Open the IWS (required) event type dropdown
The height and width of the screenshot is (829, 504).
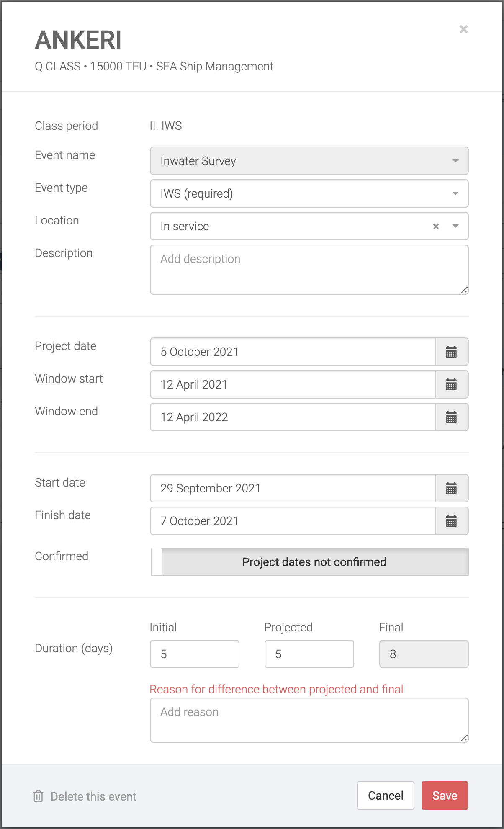455,193
